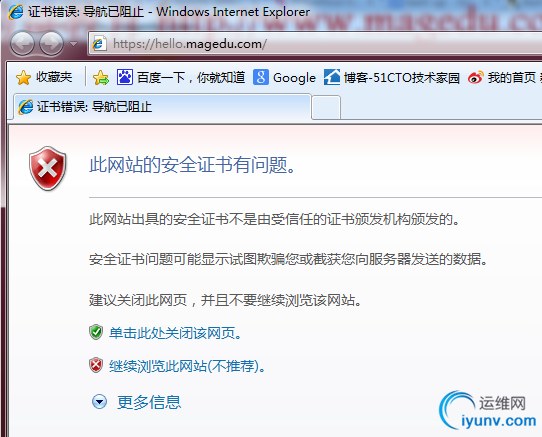
Task: Click 继续浏览此网站(不推荐) link
Action: (187, 366)
